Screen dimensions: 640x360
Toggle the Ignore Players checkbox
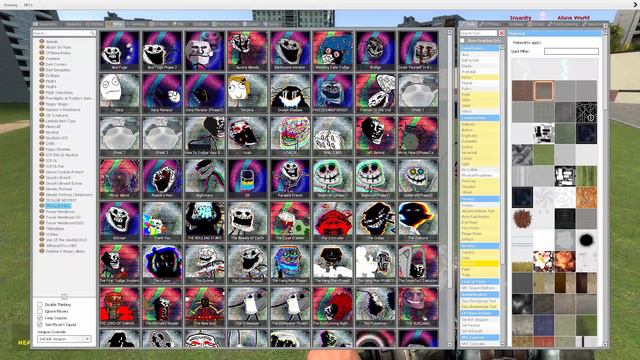pos(40,311)
